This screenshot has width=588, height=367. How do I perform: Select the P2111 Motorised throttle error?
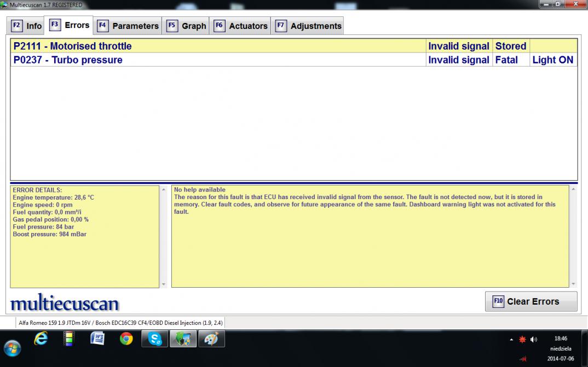pyautogui.click(x=294, y=46)
